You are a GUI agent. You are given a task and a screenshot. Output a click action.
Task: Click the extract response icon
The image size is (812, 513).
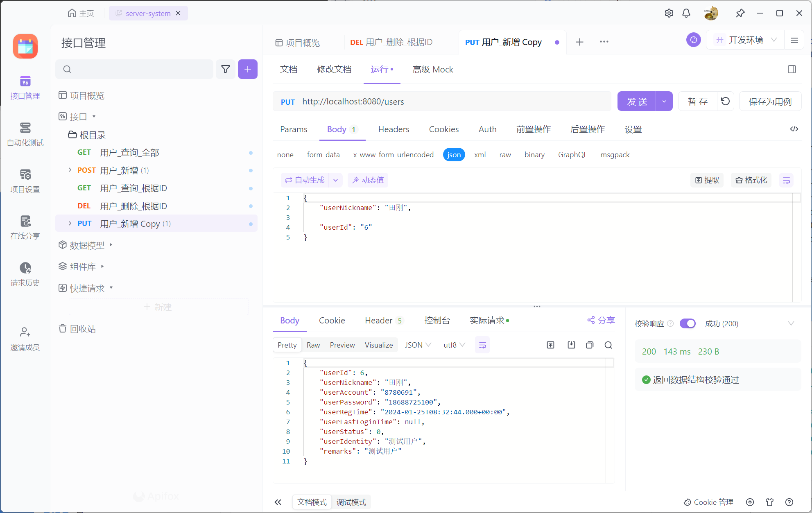550,345
